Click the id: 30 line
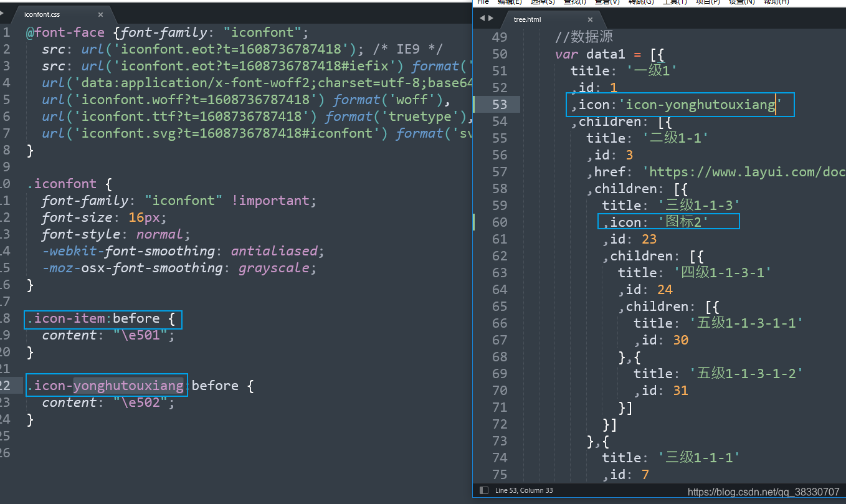Viewport: 846px width, 504px height. (x=662, y=340)
